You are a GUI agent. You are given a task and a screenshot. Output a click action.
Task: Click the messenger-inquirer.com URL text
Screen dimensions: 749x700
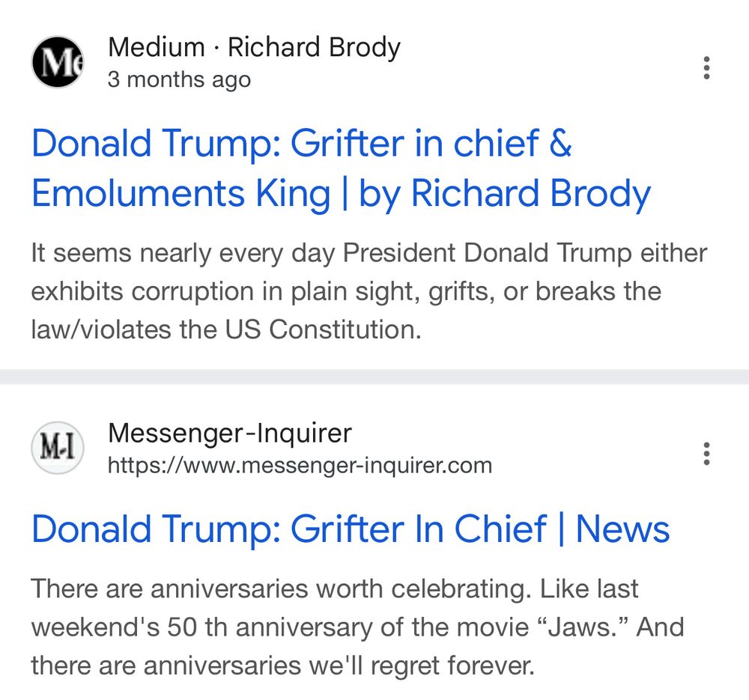click(300, 465)
